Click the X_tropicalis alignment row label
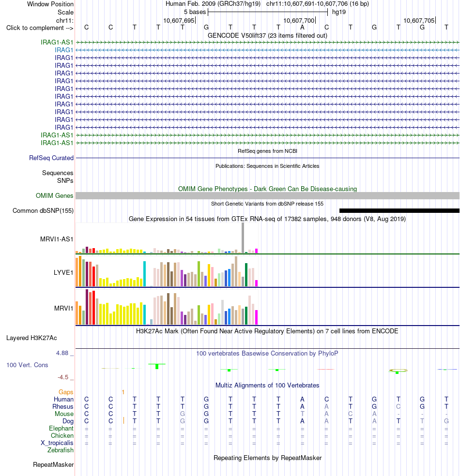This screenshot has height=476, width=460. [x=57, y=443]
